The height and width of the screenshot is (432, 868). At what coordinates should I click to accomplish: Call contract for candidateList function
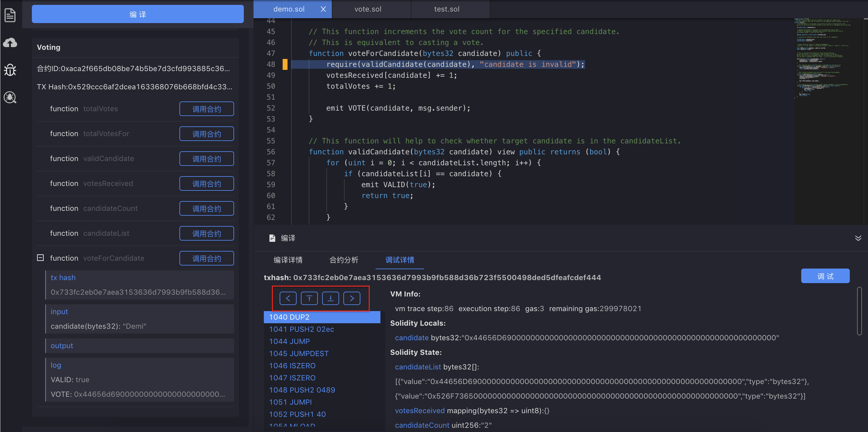[206, 233]
